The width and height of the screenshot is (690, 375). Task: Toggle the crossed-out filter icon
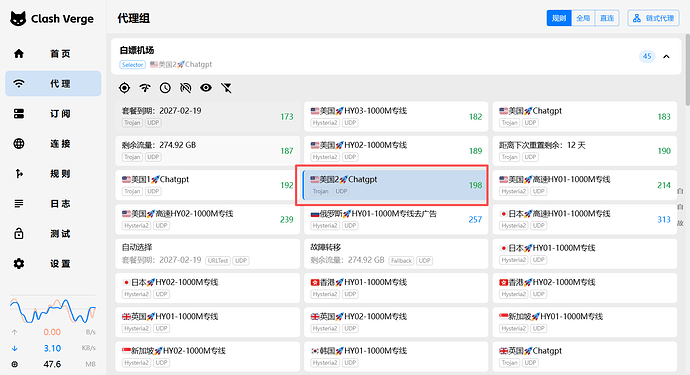click(226, 88)
